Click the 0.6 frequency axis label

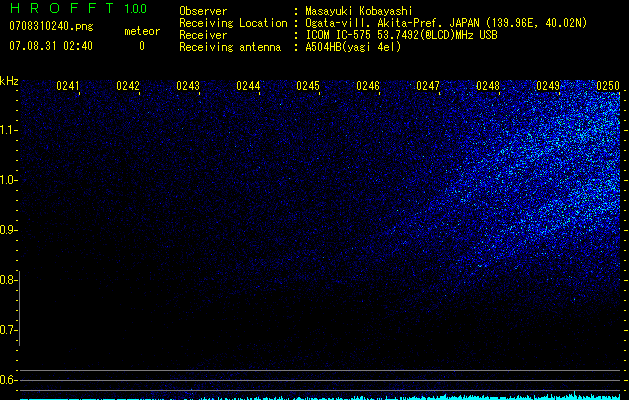(x=8, y=380)
